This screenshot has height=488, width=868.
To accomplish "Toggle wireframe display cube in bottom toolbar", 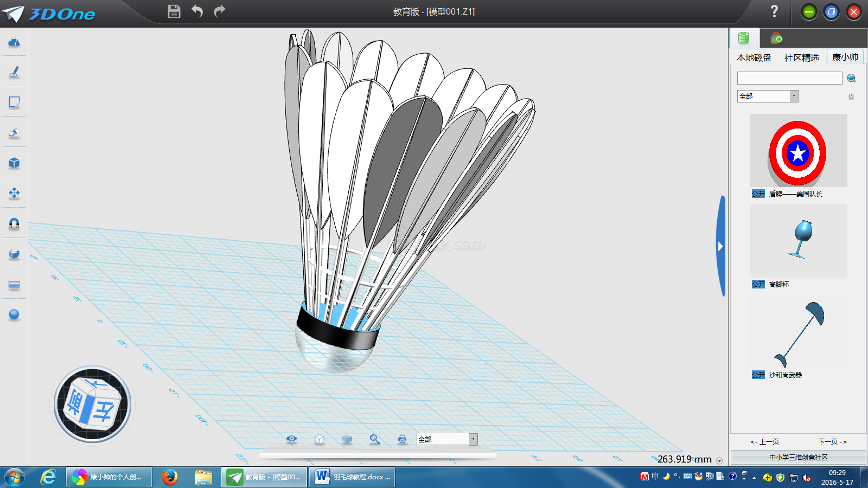I will [320, 439].
